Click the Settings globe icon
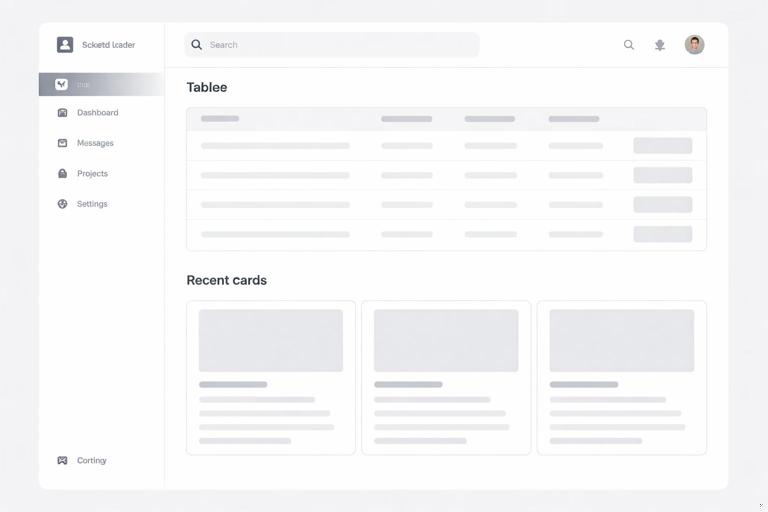This screenshot has height=512, width=768. tap(62, 204)
